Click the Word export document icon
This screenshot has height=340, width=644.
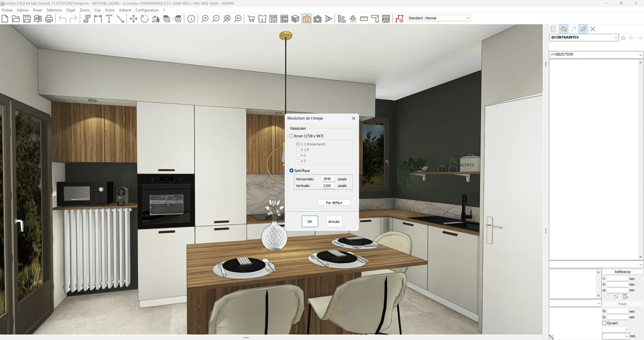38,19
